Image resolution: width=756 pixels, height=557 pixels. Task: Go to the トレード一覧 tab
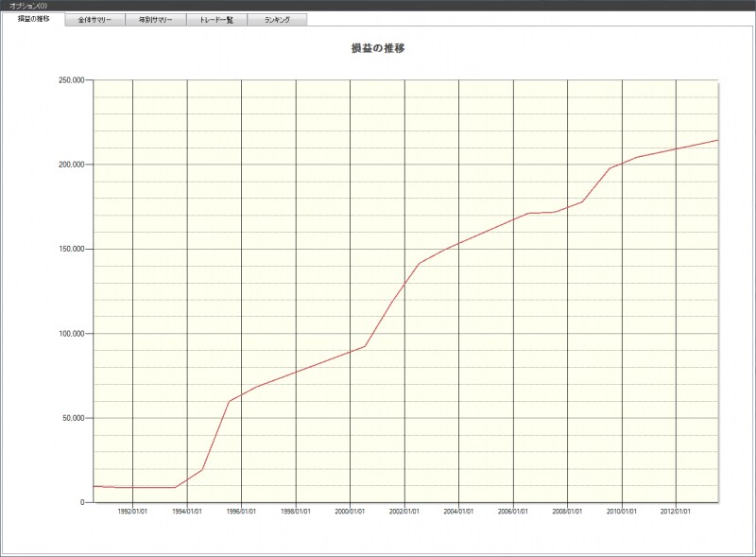pyautogui.click(x=216, y=20)
